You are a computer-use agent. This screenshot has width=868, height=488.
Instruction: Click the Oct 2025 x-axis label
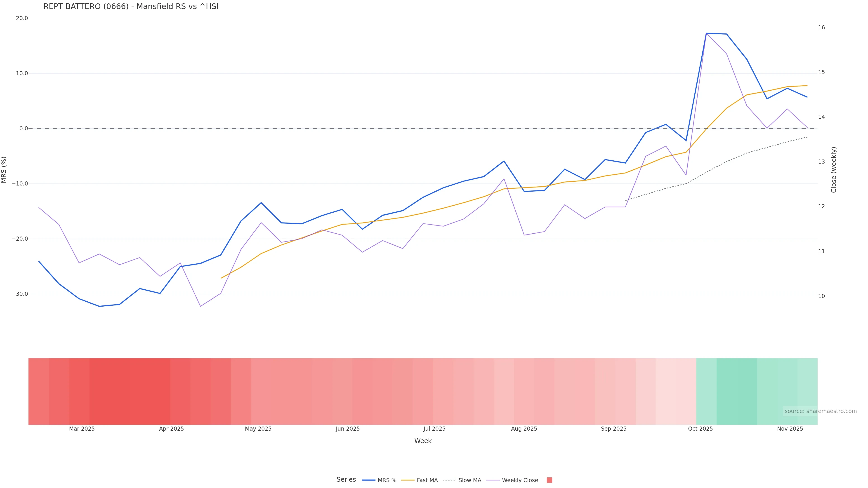point(700,429)
